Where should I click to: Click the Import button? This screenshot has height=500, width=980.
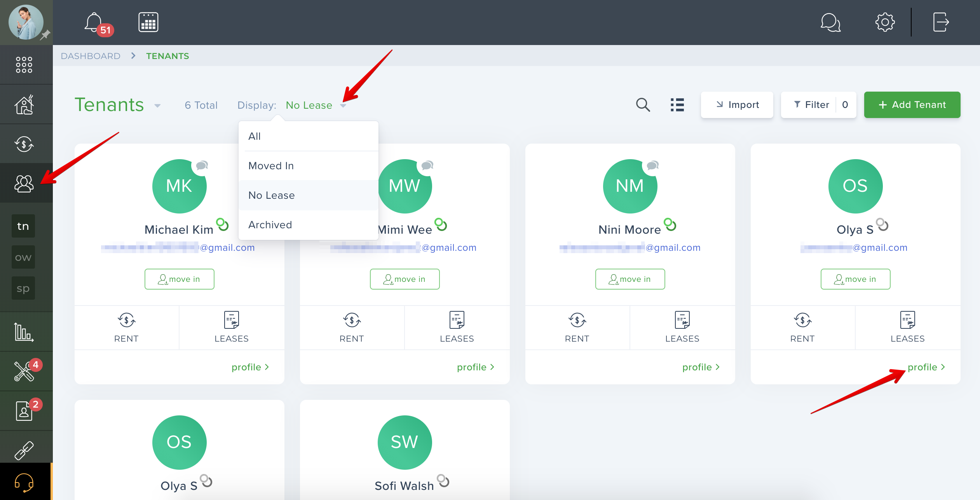[737, 105]
